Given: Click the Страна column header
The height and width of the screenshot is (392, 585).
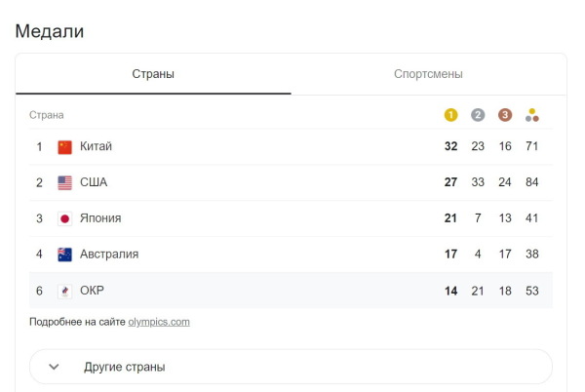Looking at the screenshot, I should (x=46, y=115).
